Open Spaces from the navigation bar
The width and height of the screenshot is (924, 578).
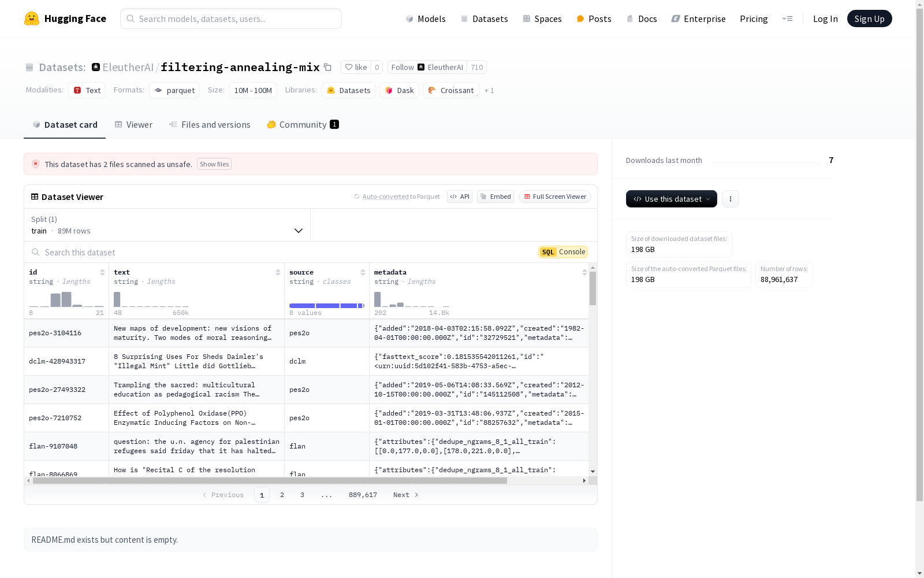coord(542,18)
